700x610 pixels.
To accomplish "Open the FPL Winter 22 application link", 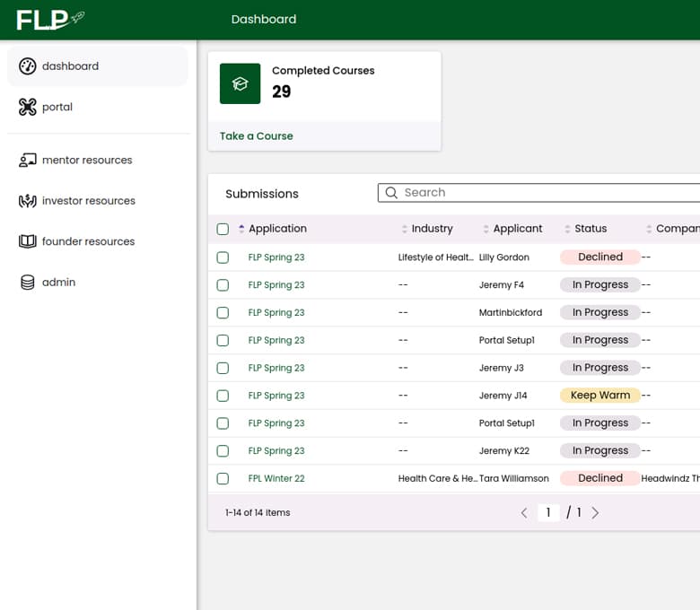I will point(276,479).
